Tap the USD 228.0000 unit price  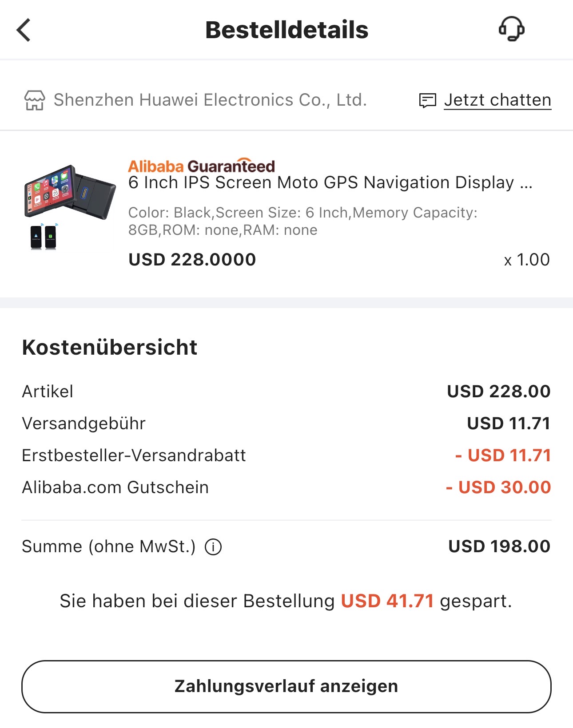point(192,260)
